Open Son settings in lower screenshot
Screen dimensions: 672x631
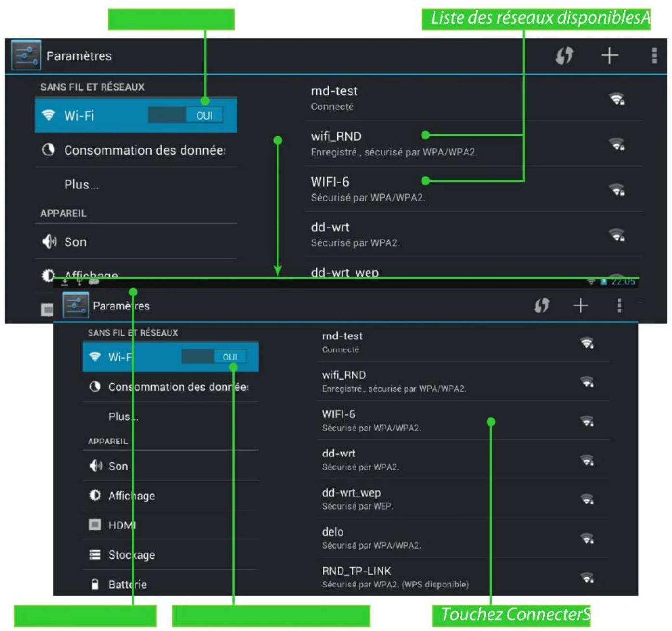(171, 466)
